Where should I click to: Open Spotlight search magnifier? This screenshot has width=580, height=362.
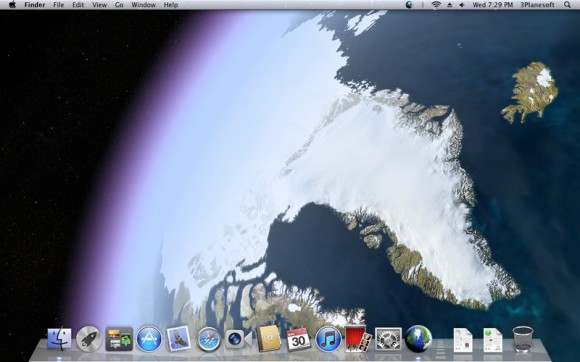click(567, 5)
